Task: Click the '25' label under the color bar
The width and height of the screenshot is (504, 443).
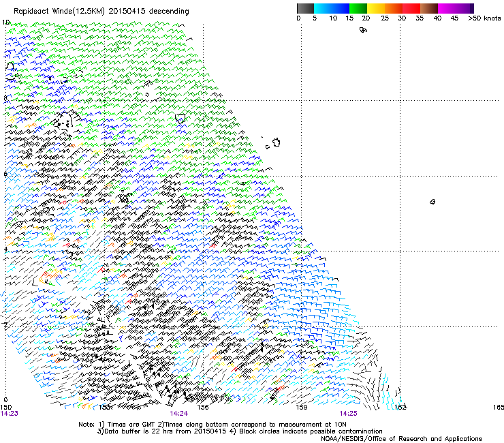Action: coord(385,18)
